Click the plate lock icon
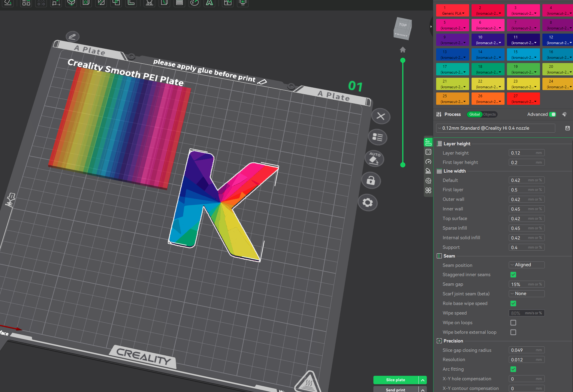 coord(371,180)
